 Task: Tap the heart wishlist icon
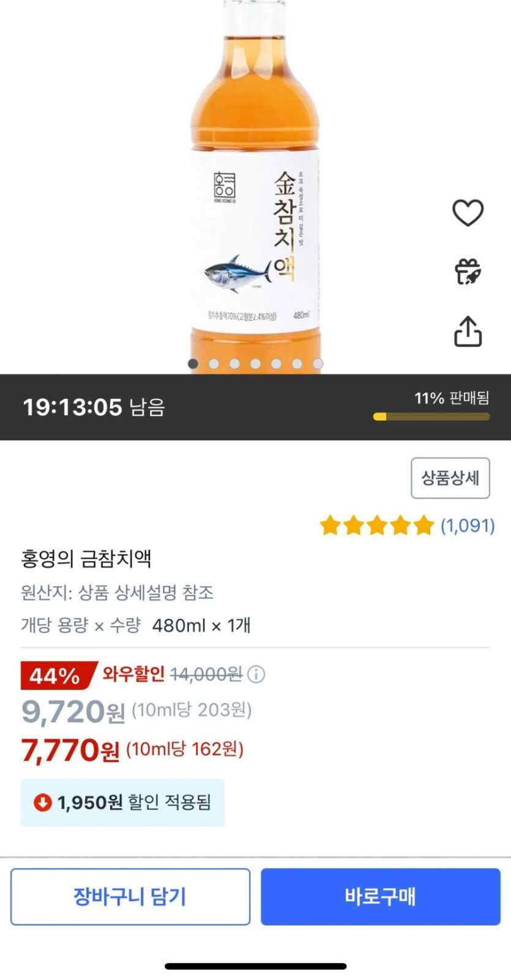[468, 213]
